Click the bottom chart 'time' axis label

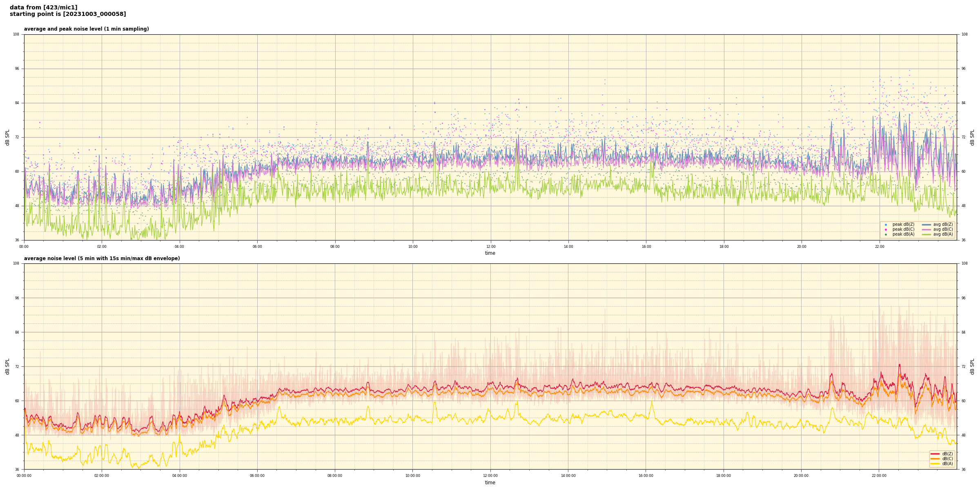pos(490,483)
